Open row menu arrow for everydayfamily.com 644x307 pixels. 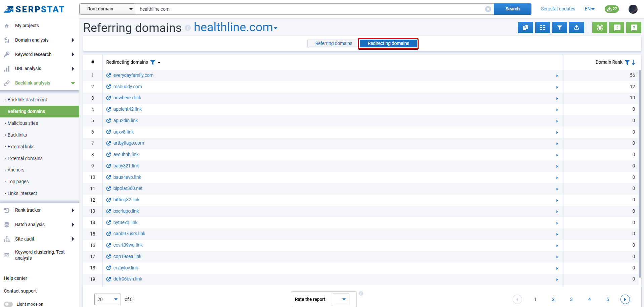557,76
